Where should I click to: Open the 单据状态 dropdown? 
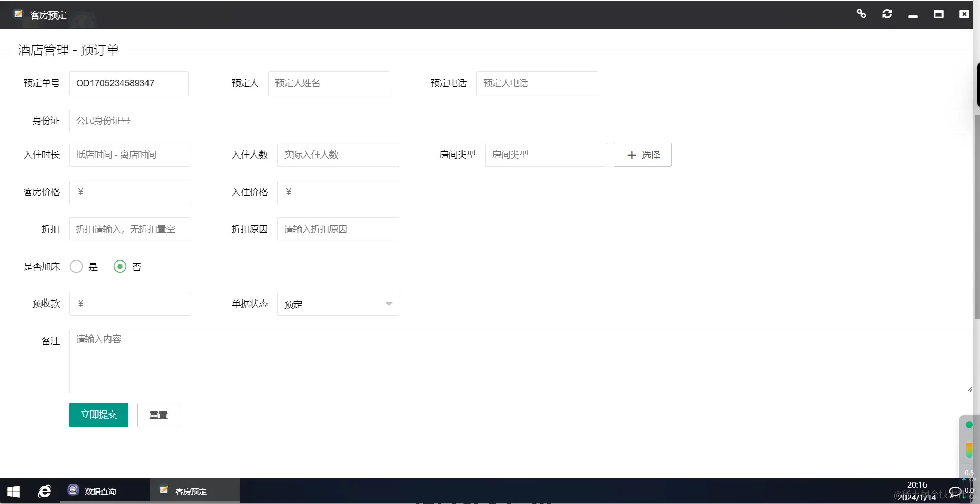tap(338, 304)
